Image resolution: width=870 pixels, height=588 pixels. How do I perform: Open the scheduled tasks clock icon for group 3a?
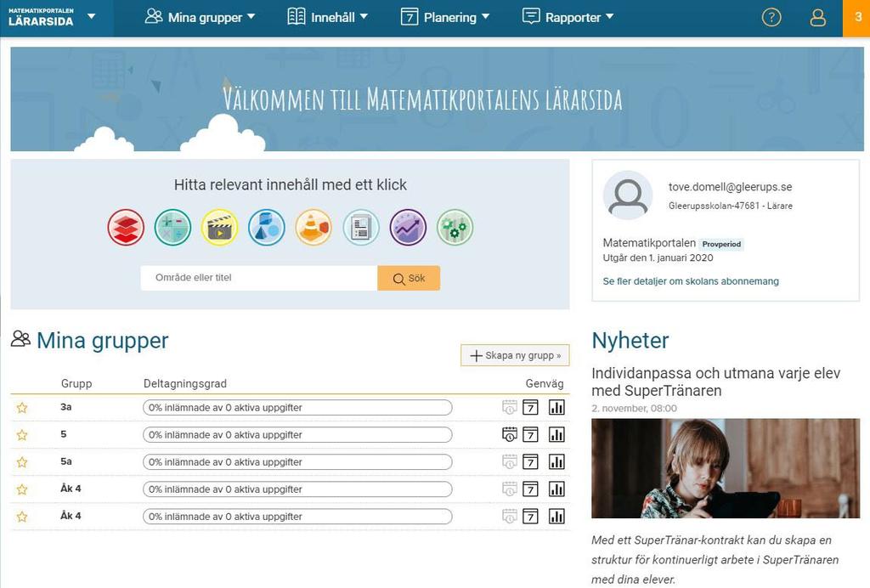pos(510,407)
